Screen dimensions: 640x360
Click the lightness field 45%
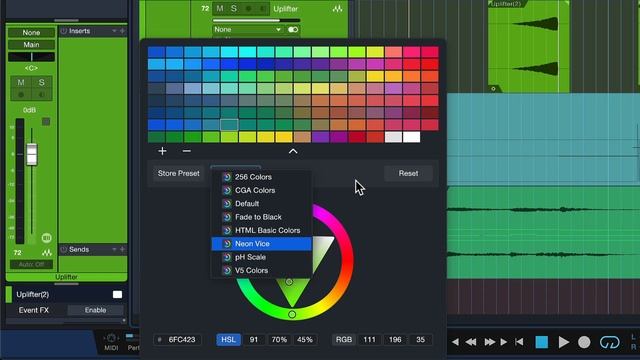[x=304, y=340]
